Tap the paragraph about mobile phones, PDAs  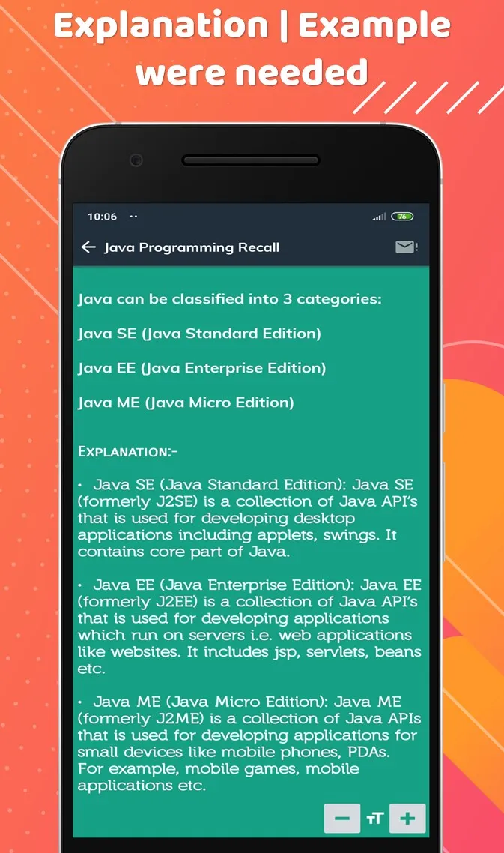249,744
